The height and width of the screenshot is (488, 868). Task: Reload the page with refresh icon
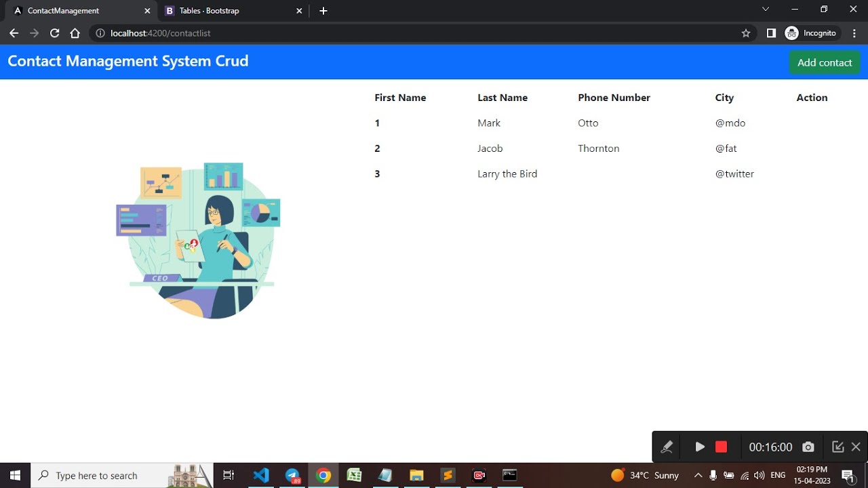pos(55,33)
